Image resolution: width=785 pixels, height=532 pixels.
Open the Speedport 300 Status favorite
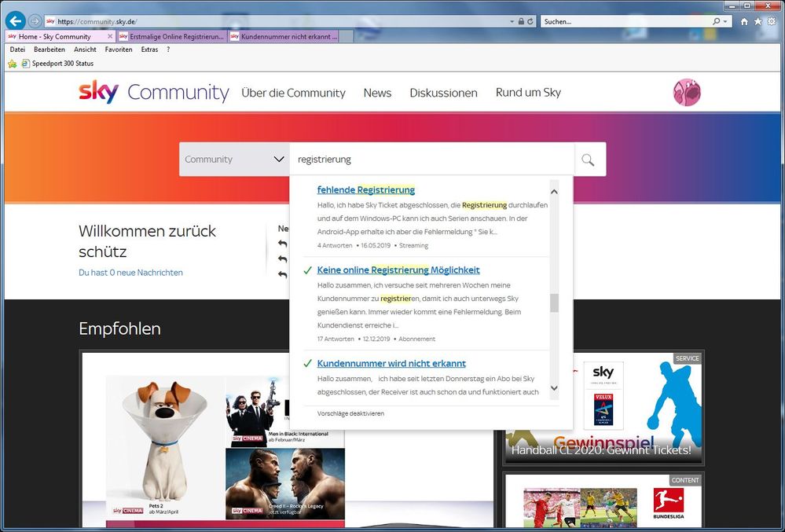coord(58,64)
